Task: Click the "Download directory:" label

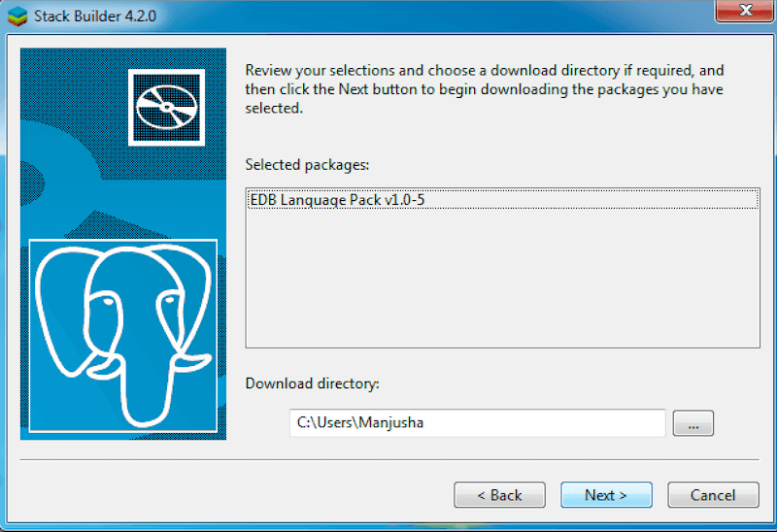Action: 312,383
